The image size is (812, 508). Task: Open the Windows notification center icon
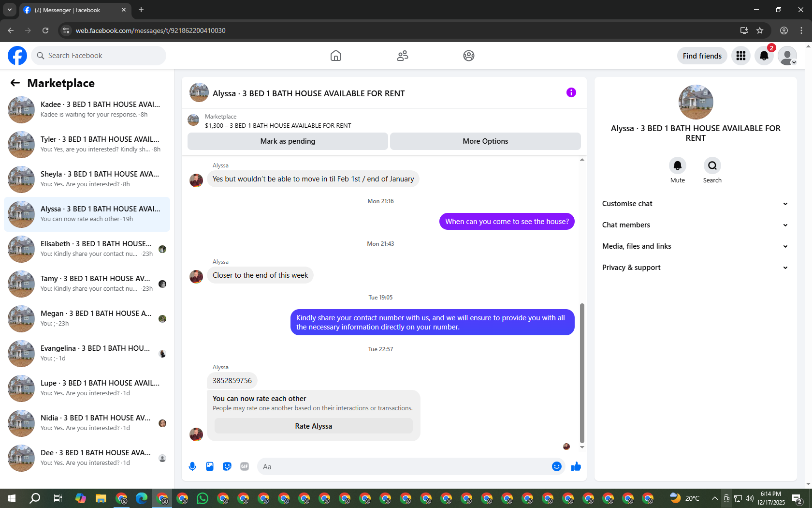tap(797, 498)
